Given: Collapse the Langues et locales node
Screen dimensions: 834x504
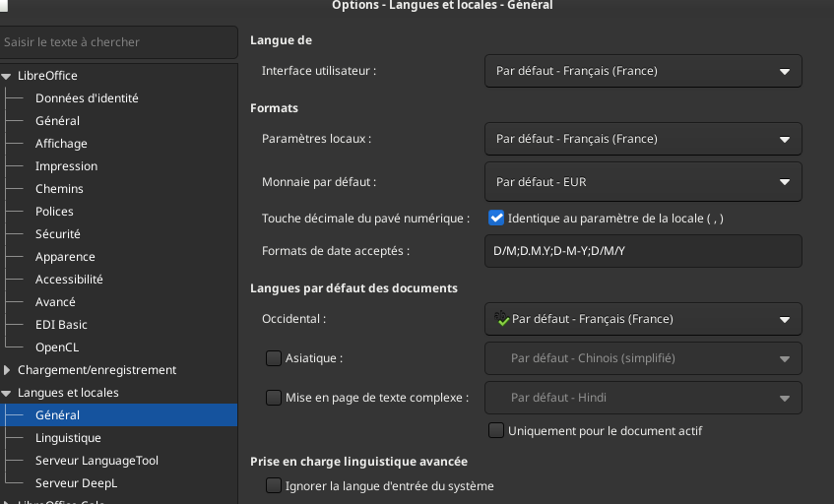Looking at the screenshot, I should 8,393.
